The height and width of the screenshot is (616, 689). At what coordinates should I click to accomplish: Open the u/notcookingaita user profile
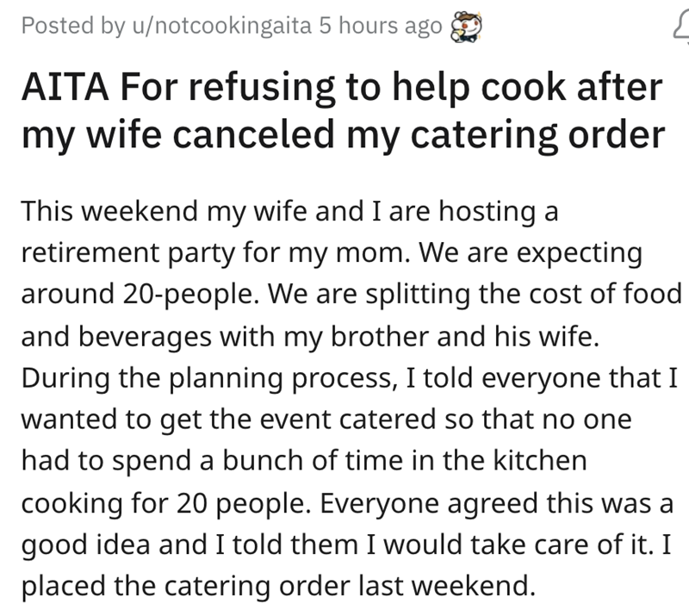tap(221, 27)
